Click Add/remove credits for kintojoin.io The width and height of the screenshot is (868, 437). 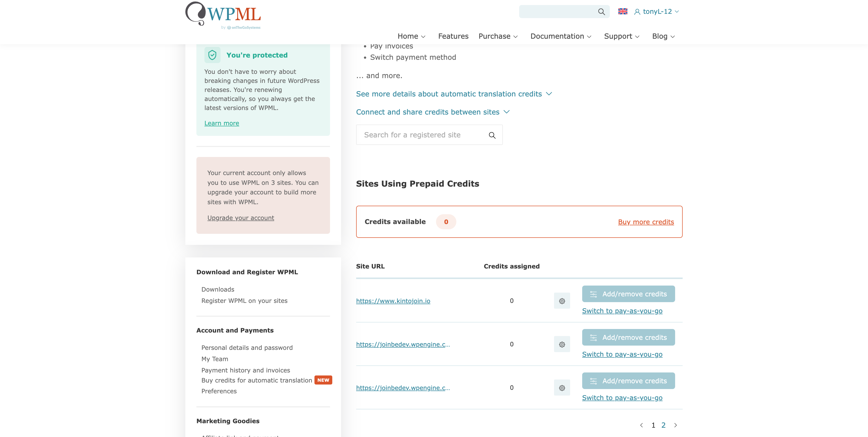coord(628,294)
